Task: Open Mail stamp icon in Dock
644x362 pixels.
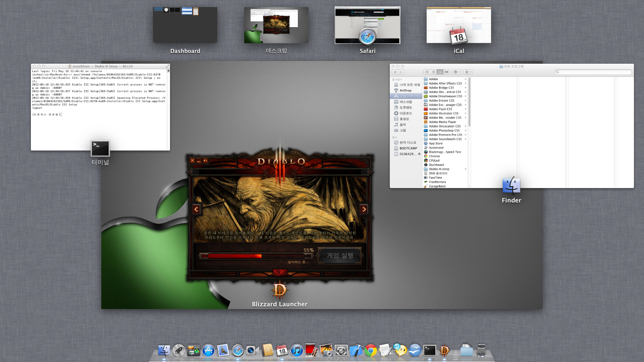Action: coord(223,351)
